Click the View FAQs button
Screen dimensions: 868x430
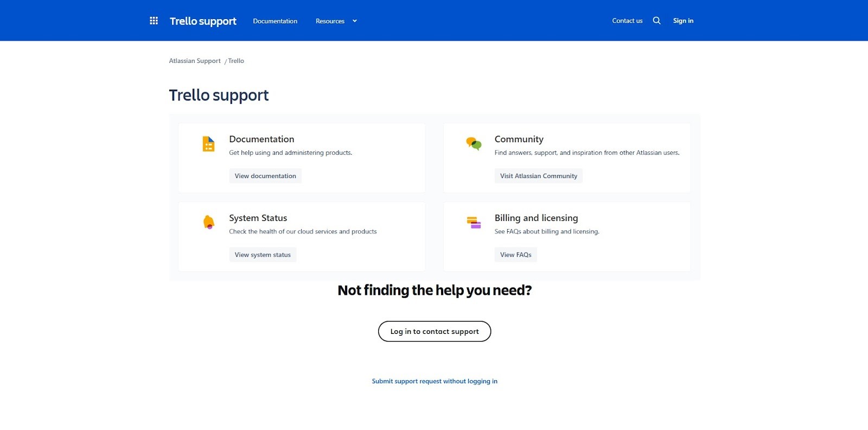click(x=516, y=255)
